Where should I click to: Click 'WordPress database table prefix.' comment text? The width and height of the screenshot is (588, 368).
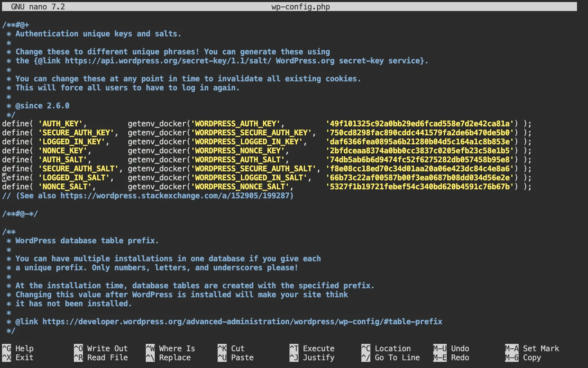(x=87, y=240)
